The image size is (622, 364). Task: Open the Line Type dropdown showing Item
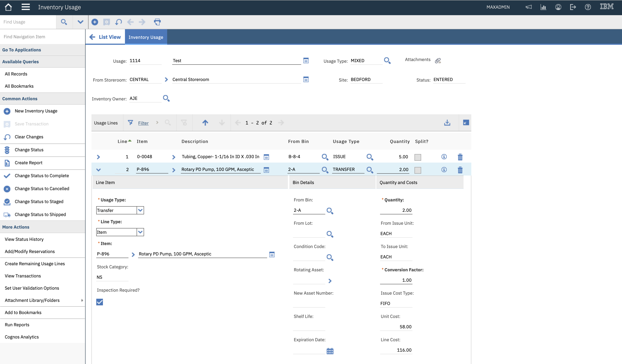pos(140,232)
